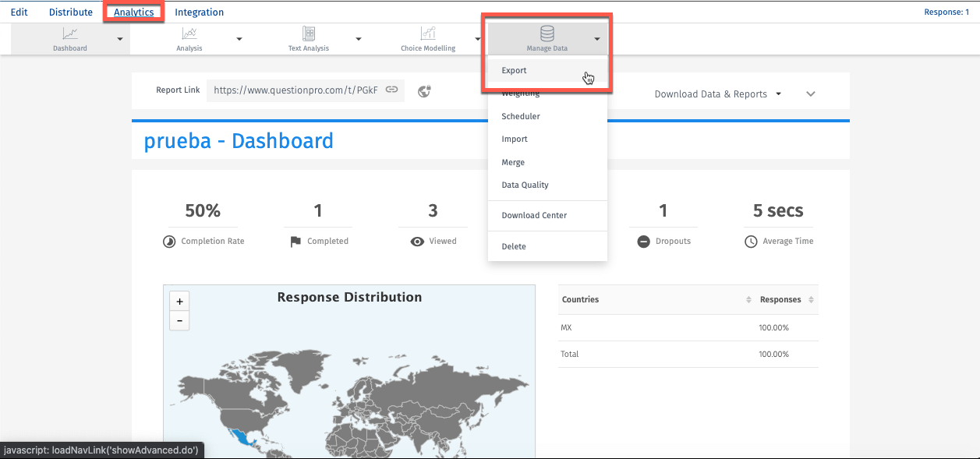The width and height of the screenshot is (980, 459).
Task: Click the globe icon beside report link
Action: point(425,91)
